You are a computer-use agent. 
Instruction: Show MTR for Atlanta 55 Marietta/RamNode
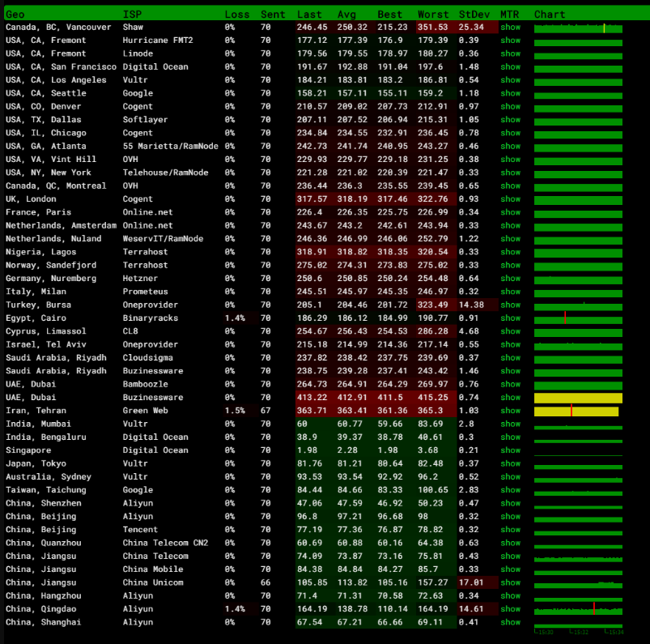pyautogui.click(x=510, y=147)
